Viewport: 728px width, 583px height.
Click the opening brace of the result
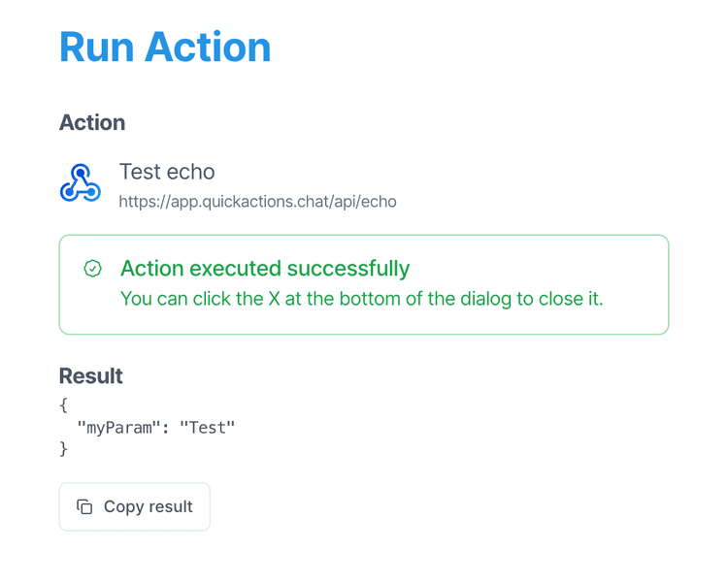pyautogui.click(x=64, y=405)
